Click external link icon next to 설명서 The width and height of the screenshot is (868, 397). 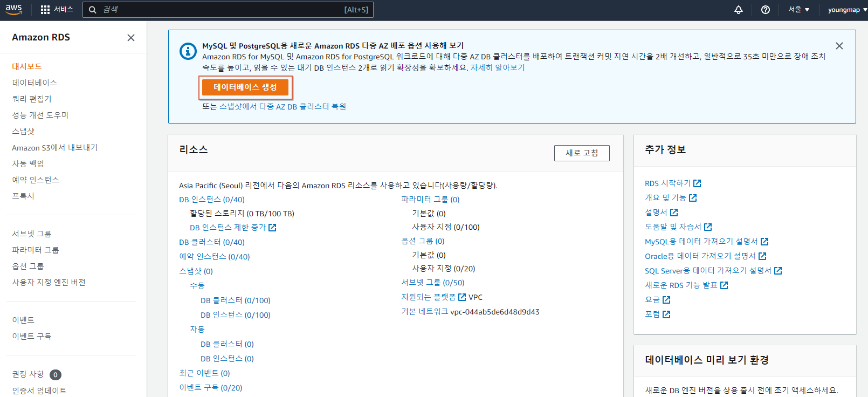click(674, 213)
